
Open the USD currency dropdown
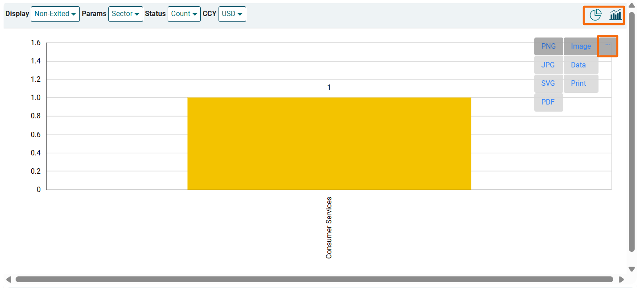pyautogui.click(x=232, y=14)
